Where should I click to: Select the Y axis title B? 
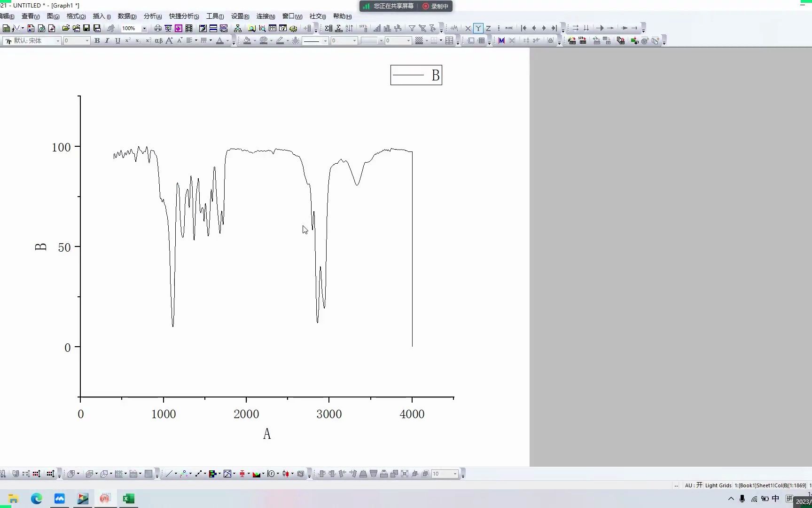click(x=41, y=247)
